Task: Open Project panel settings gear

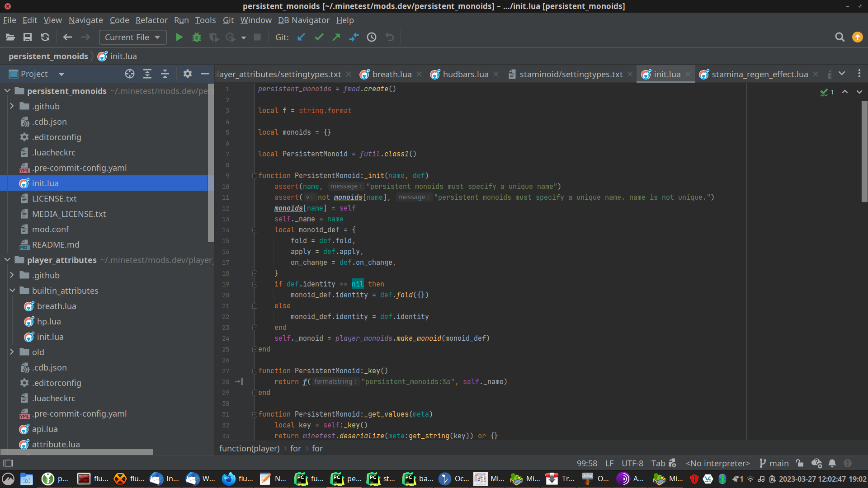Action: pos(187,74)
